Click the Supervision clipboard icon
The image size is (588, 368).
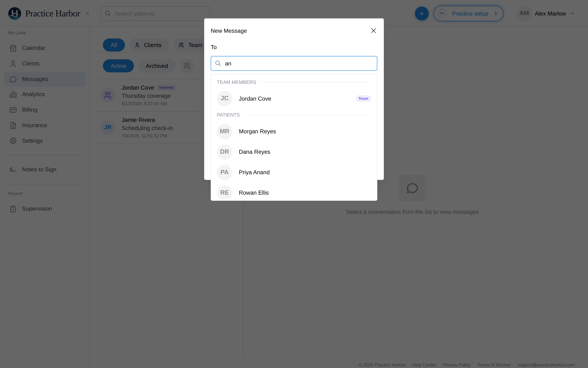(13, 209)
